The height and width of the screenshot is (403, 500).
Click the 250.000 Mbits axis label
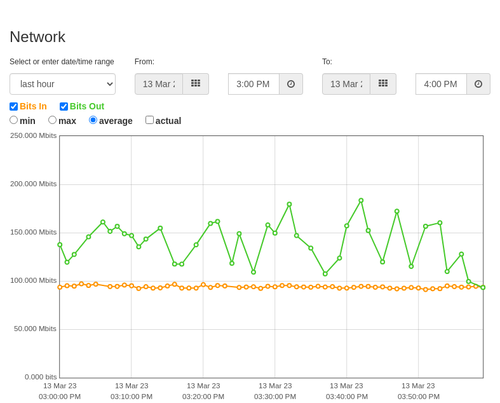click(x=33, y=136)
